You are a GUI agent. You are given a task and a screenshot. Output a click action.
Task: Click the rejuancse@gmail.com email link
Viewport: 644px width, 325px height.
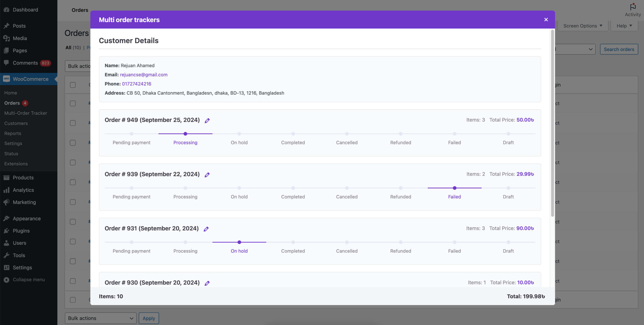[x=144, y=75]
